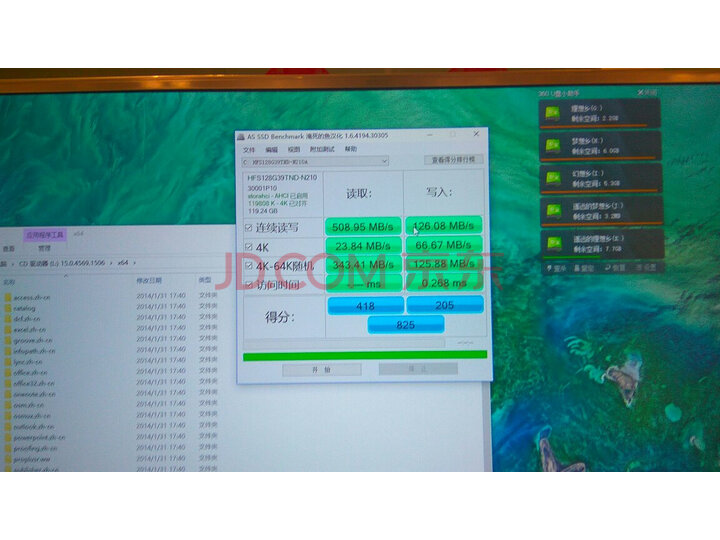Click the J: drive icon in 360 panel
The image size is (720, 540).
coord(553,211)
